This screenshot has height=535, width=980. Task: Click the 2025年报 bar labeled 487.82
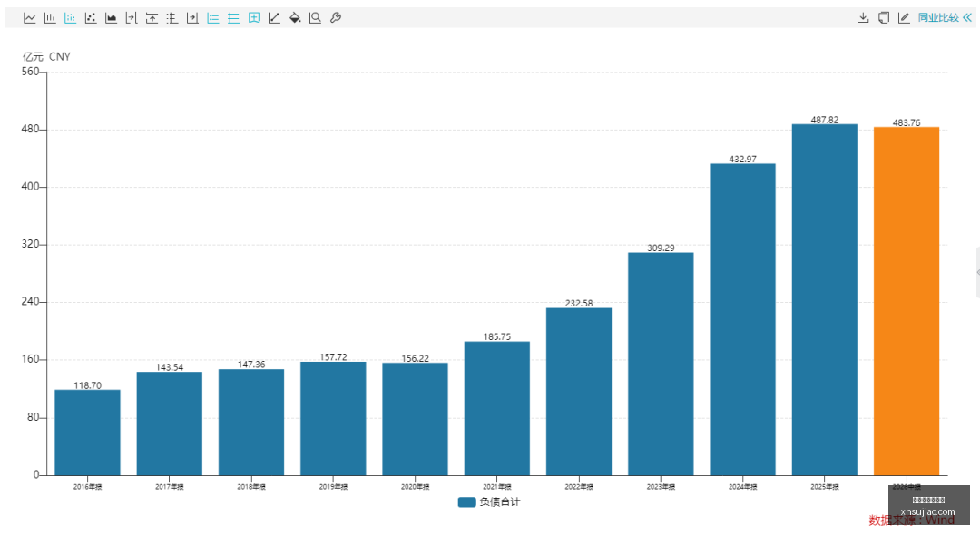(824, 299)
